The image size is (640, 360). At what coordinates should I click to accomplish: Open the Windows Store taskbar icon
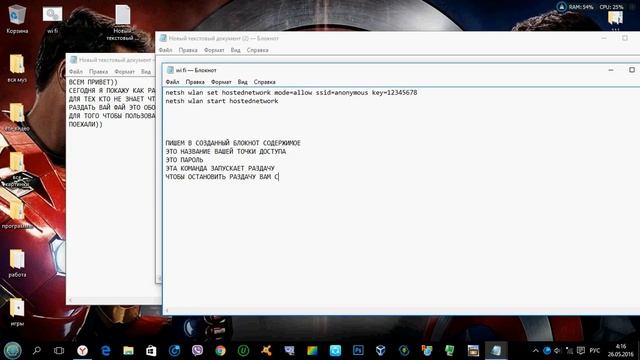151,350
